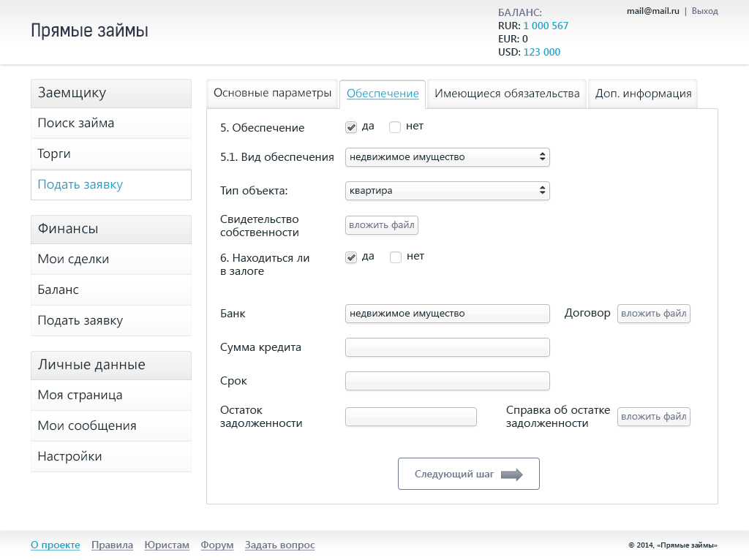Check the 'да' box for Обеспечение
This screenshot has width=749, height=560.
[351, 127]
